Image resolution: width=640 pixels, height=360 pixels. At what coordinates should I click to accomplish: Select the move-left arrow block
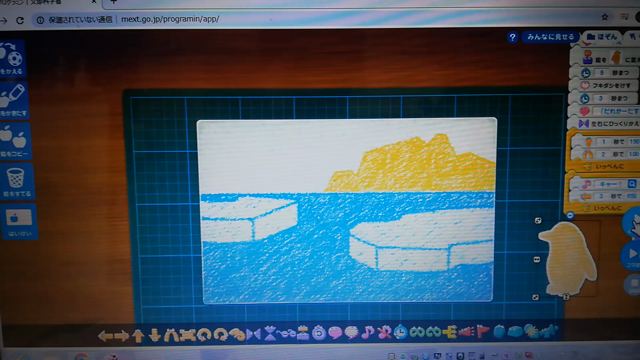pos(105,336)
